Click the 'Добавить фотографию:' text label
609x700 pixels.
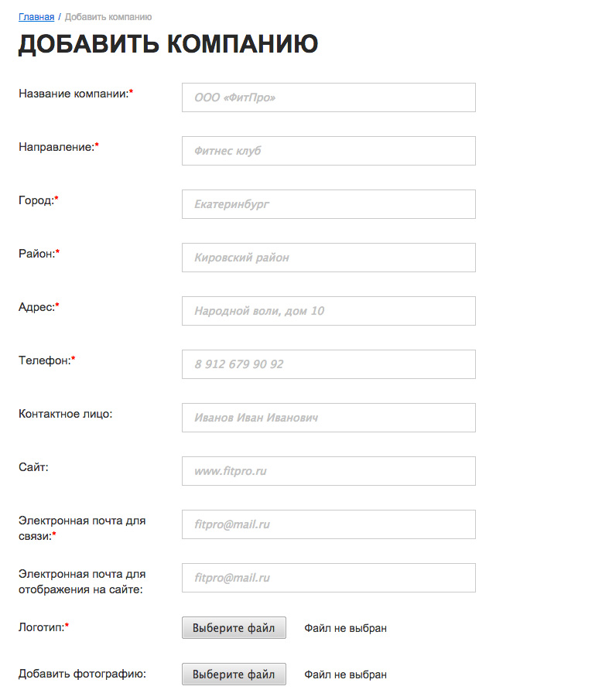point(82,674)
